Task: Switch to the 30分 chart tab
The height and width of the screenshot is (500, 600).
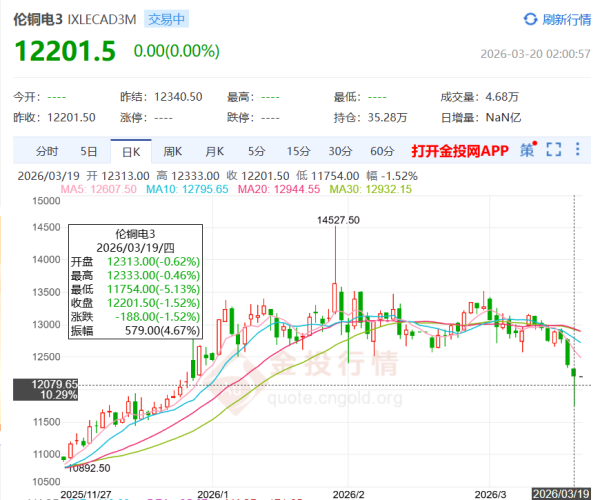Action: (x=340, y=151)
